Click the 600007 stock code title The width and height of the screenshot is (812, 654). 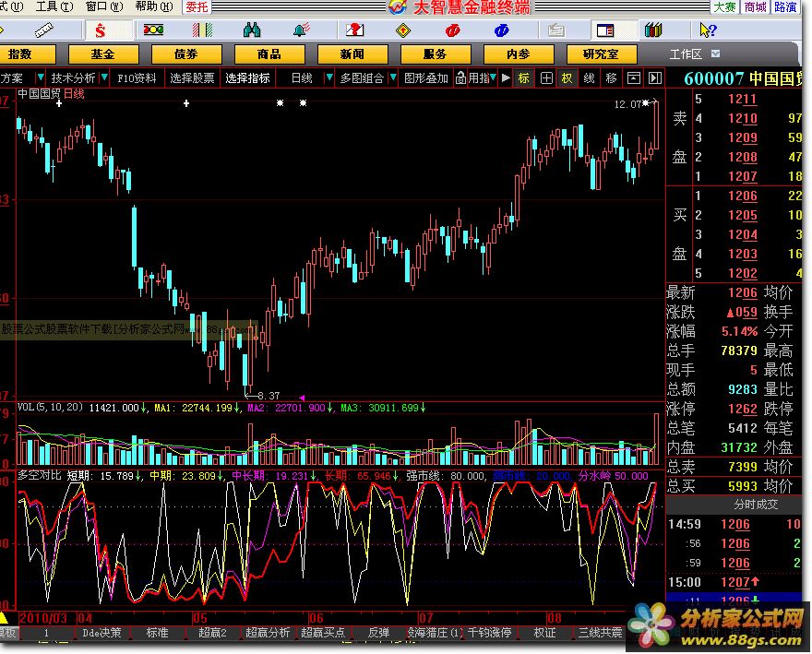tap(713, 78)
